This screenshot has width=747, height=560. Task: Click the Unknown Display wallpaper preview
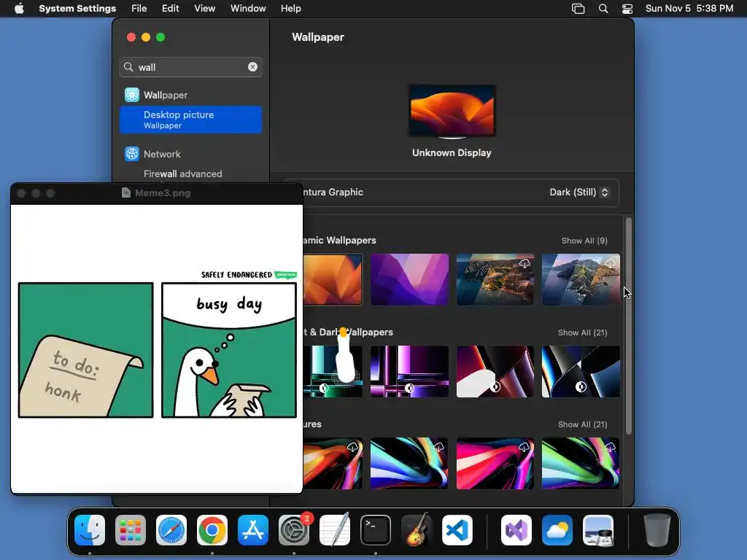452,111
